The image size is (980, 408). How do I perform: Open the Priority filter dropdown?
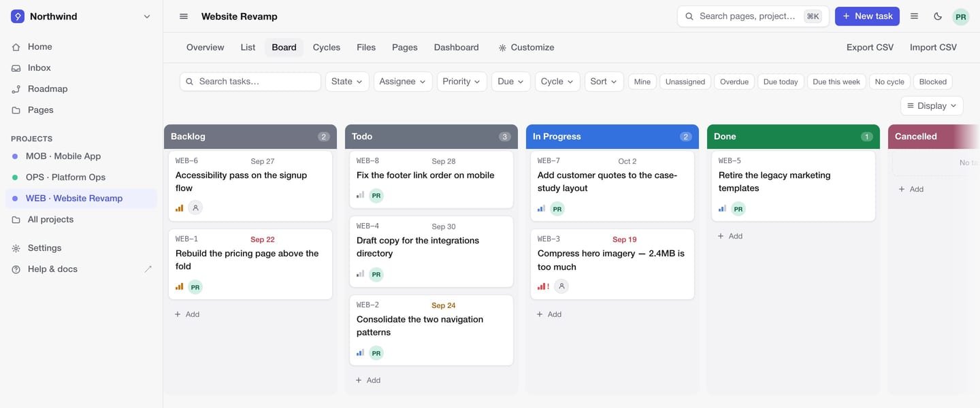[x=462, y=82]
